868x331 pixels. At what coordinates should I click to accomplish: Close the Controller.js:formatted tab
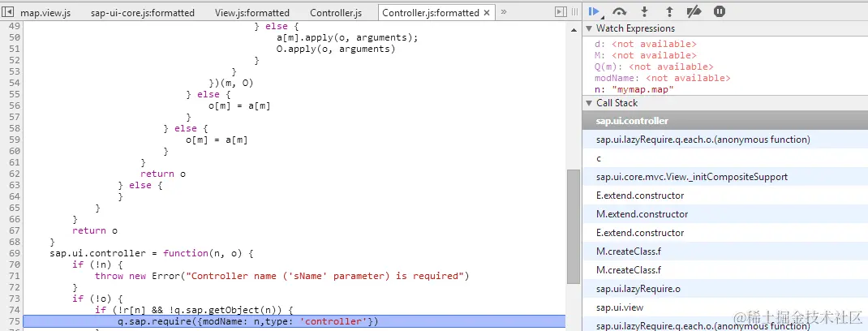tap(487, 12)
